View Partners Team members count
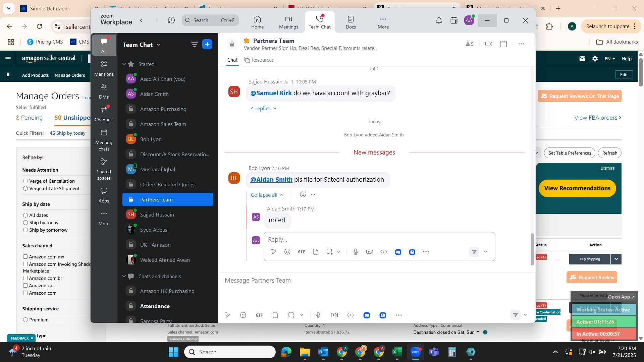The width and height of the screenshot is (644, 362). tap(470, 44)
